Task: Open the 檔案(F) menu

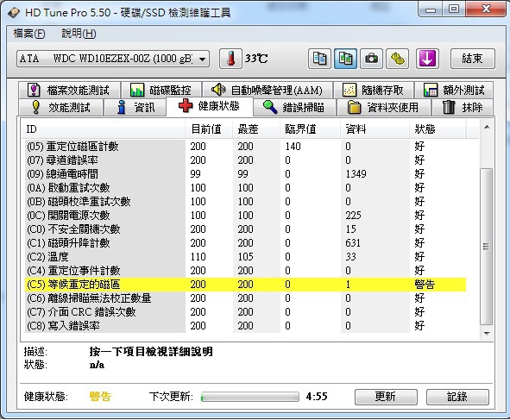Action: (x=29, y=34)
